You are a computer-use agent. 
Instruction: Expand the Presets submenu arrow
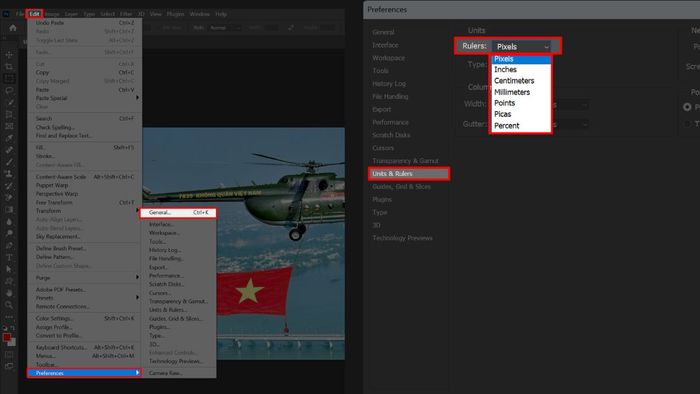(138, 298)
